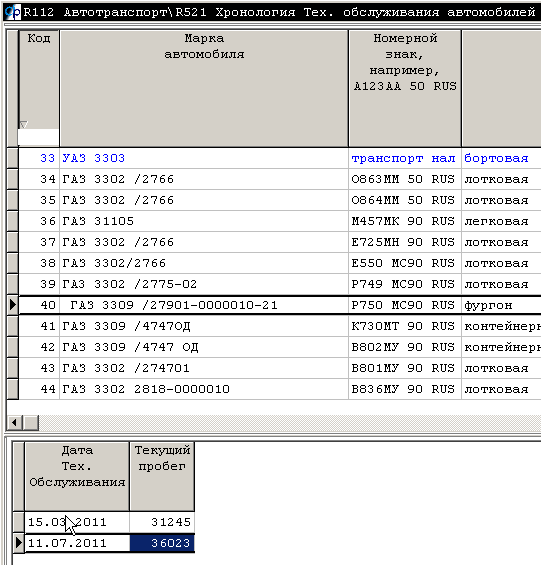Click the Текущий пробег column header
Image resolution: width=541 pixels, height=565 pixels.
(x=162, y=476)
